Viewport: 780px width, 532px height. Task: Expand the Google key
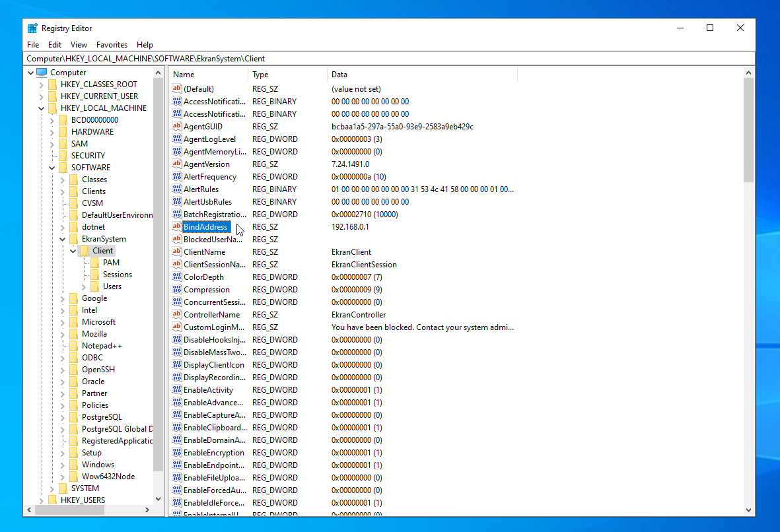(x=63, y=299)
